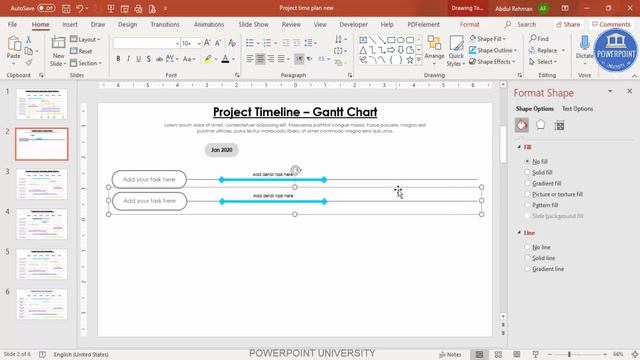Click the Search box in the ribbon

pos(520,24)
